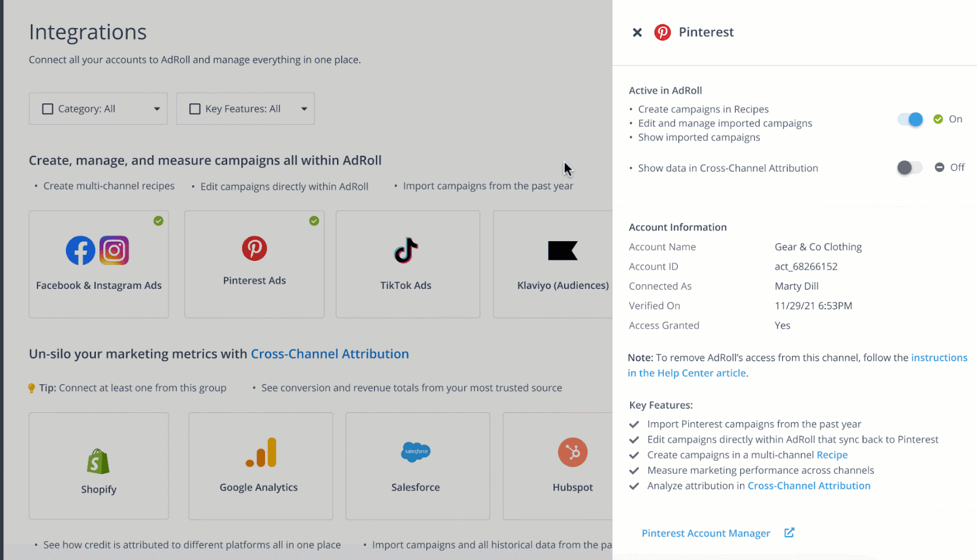
Task: Select the Pinterest Ads integration card
Action: (254, 264)
